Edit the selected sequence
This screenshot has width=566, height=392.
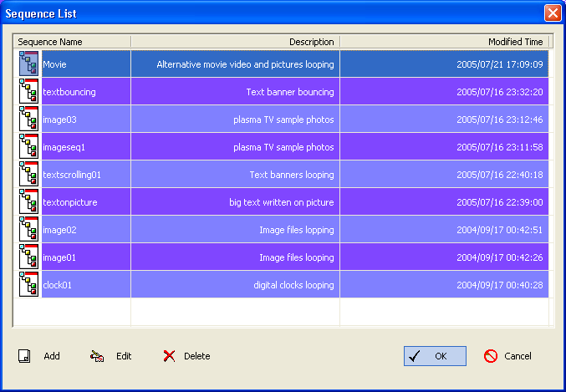click(x=111, y=356)
